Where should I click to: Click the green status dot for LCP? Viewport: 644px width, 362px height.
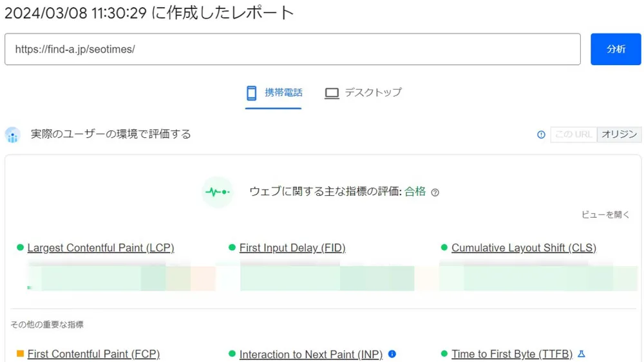(20, 247)
